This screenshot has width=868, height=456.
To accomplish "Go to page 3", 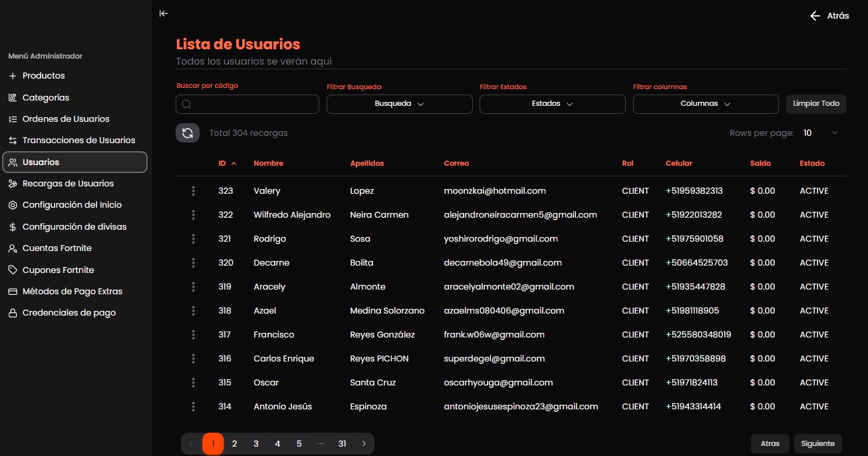I will 256,444.
